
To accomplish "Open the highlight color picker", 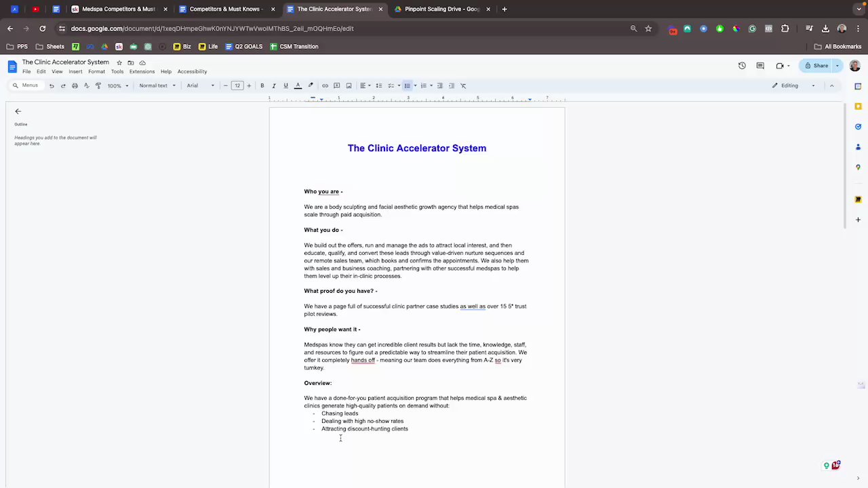I will [311, 85].
